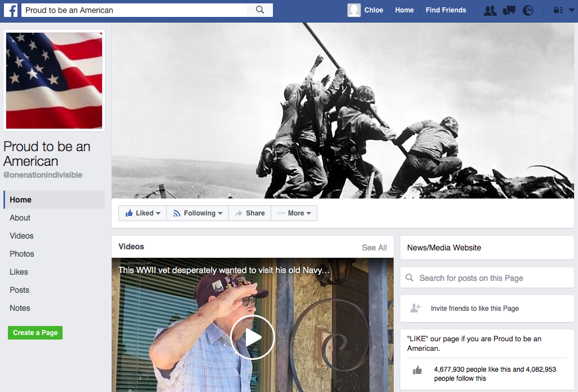Open the More options dropdown
This screenshot has width=578, height=392.
(294, 213)
